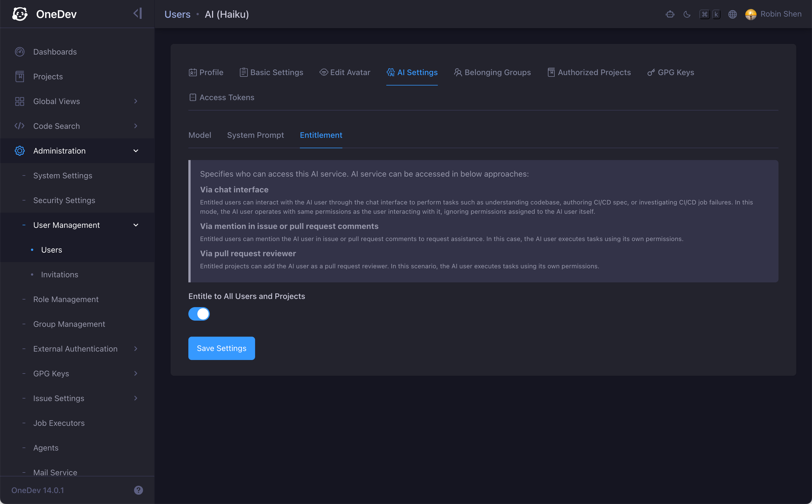Open Projects from the sidebar icon

(20, 76)
